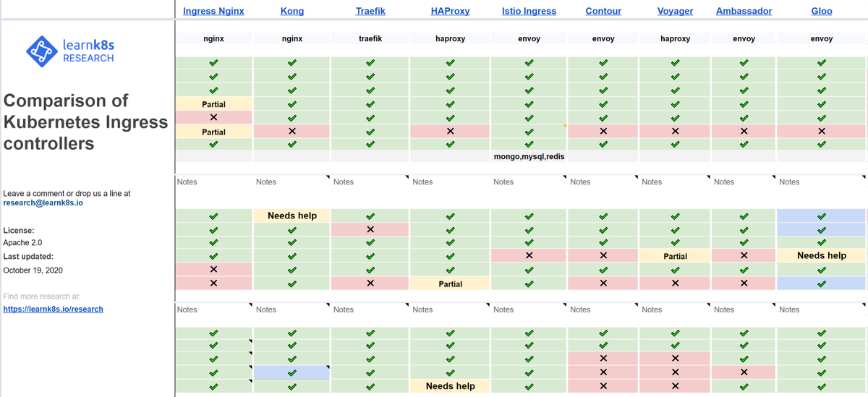The image size is (868, 397).
Task: Select the Partial cell directly below Ingress Nginx's X
Action: (x=213, y=132)
